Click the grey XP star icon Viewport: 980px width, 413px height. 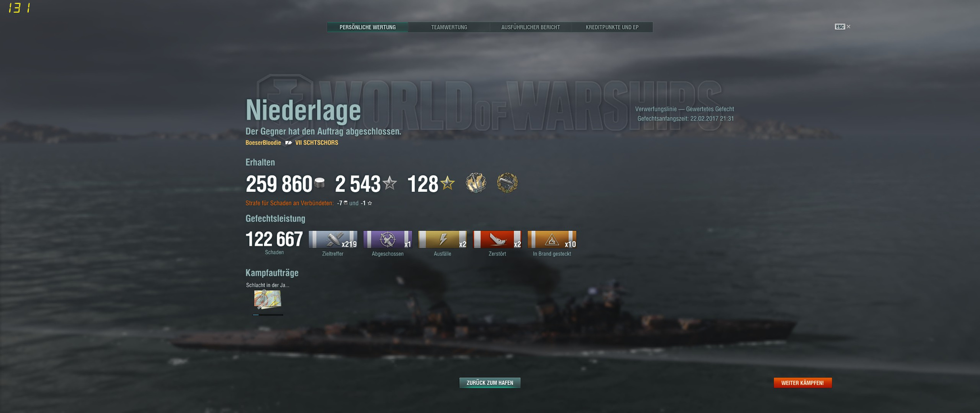tap(390, 183)
